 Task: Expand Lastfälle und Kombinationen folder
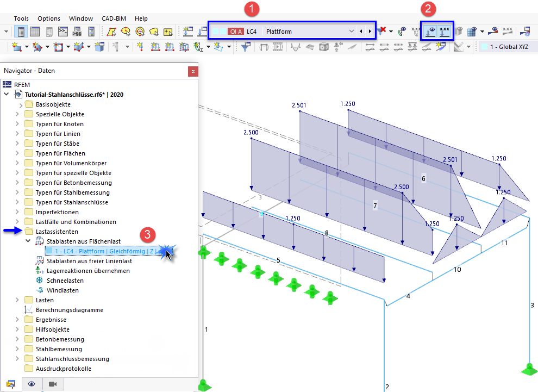pos(17,222)
